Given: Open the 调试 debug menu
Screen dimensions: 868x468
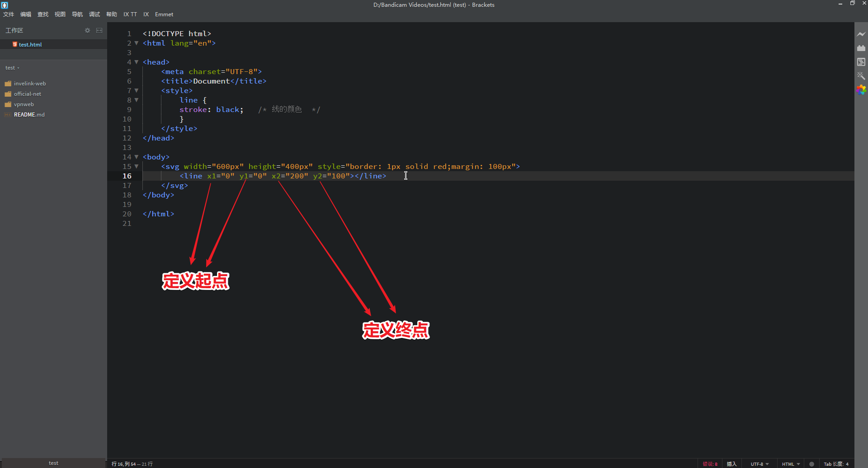Looking at the screenshot, I should [x=94, y=14].
